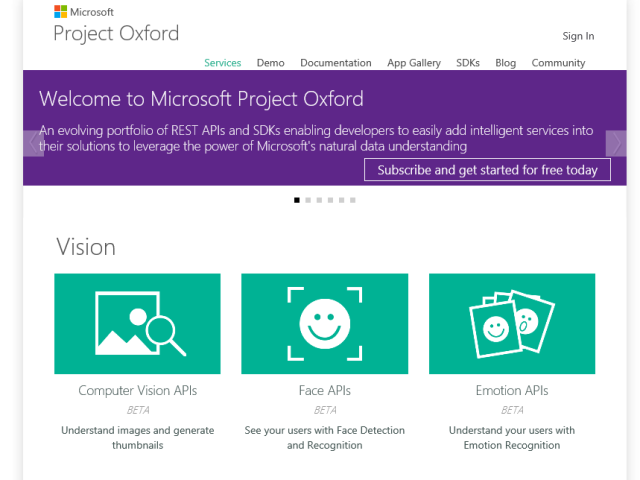Select the last carousel indicator dot
The width and height of the screenshot is (640, 480).
[x=352, y=200]
